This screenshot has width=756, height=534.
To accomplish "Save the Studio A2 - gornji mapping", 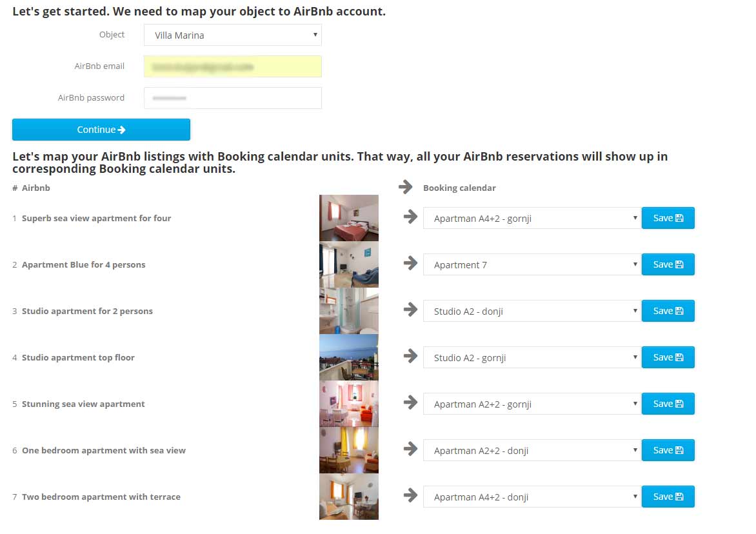I will click(668, 357).
